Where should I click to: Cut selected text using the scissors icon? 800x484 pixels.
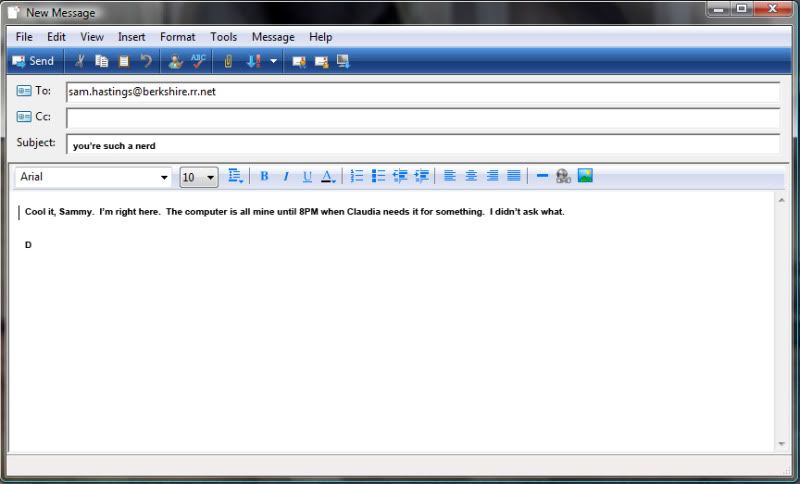click(x=80, y=61)
